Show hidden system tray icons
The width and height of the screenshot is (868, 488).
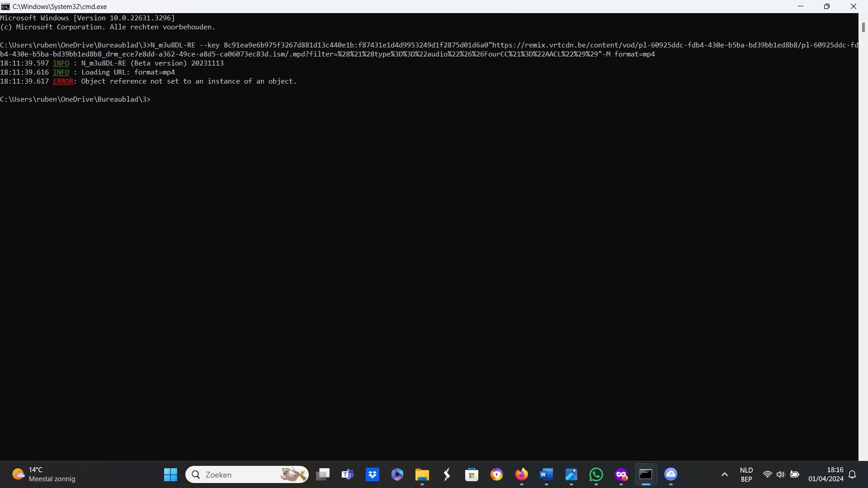pyautogui.click(x=725, y=474)
